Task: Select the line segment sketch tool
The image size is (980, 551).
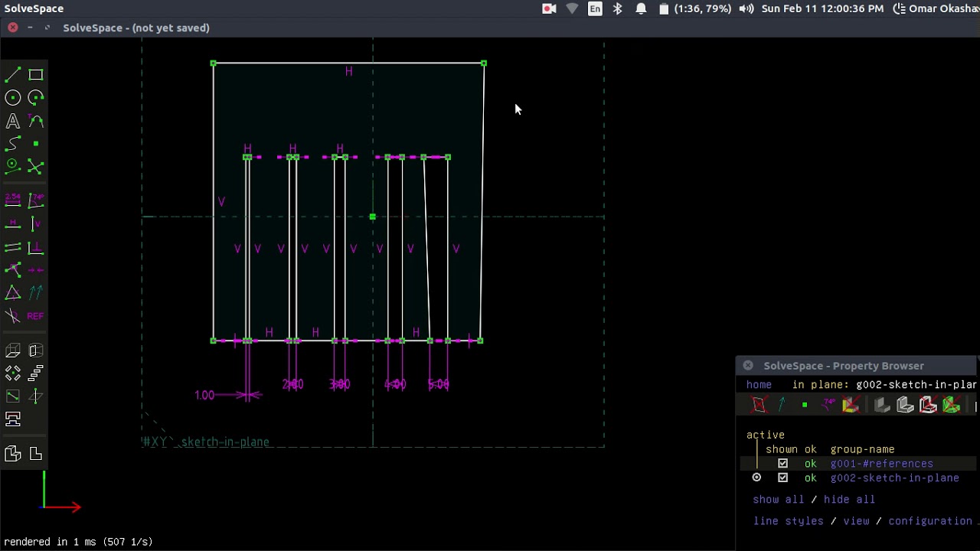Action: point(13,75)
